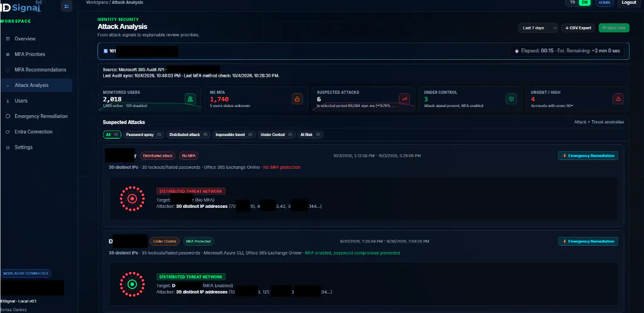Screen dimensions: 644x313
Task: Filter by Distributed attack
Action: click(189, 135)
